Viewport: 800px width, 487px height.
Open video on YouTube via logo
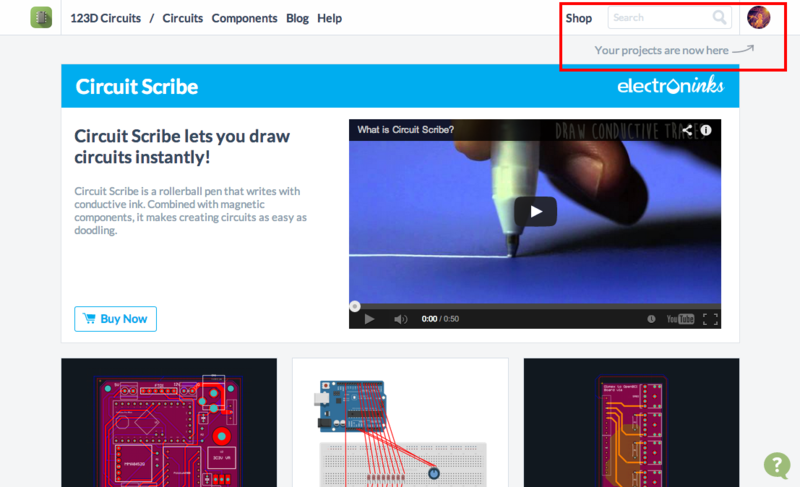(x=680, y=319)
